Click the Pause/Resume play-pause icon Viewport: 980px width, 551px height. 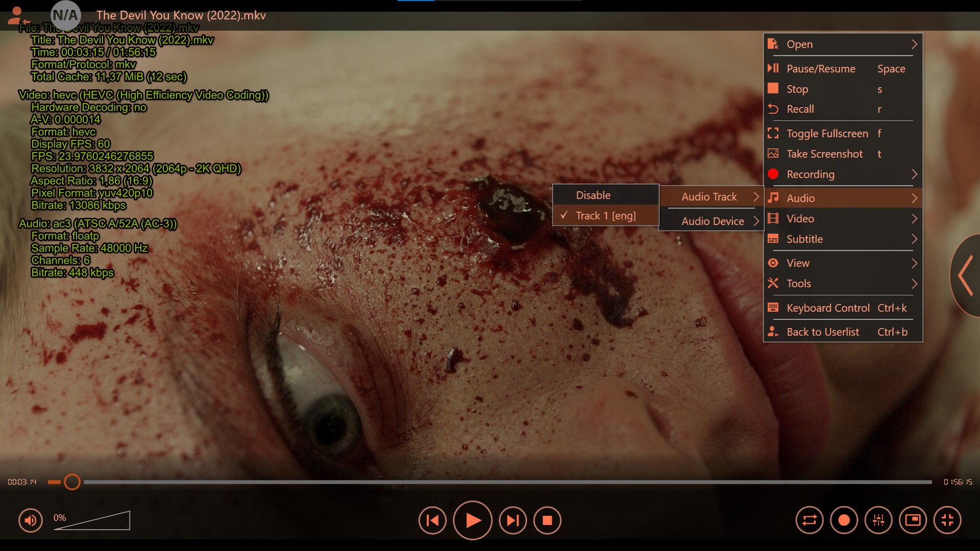773,68
